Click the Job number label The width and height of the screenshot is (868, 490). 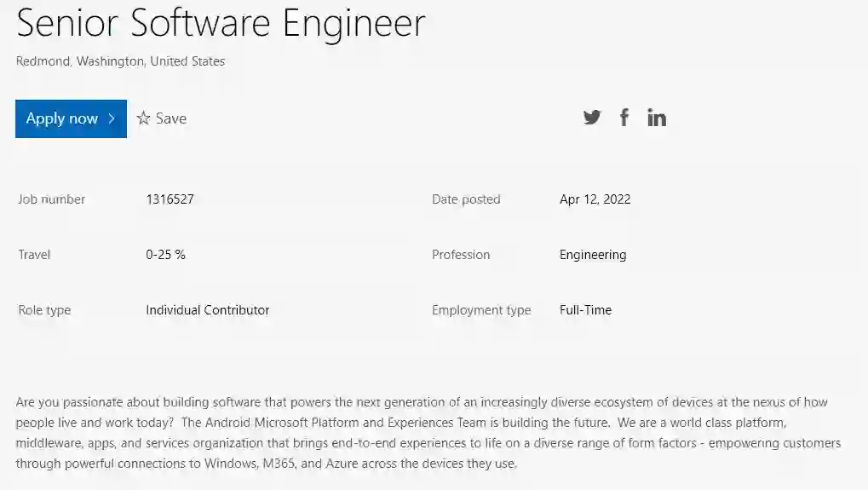(52, 199)
